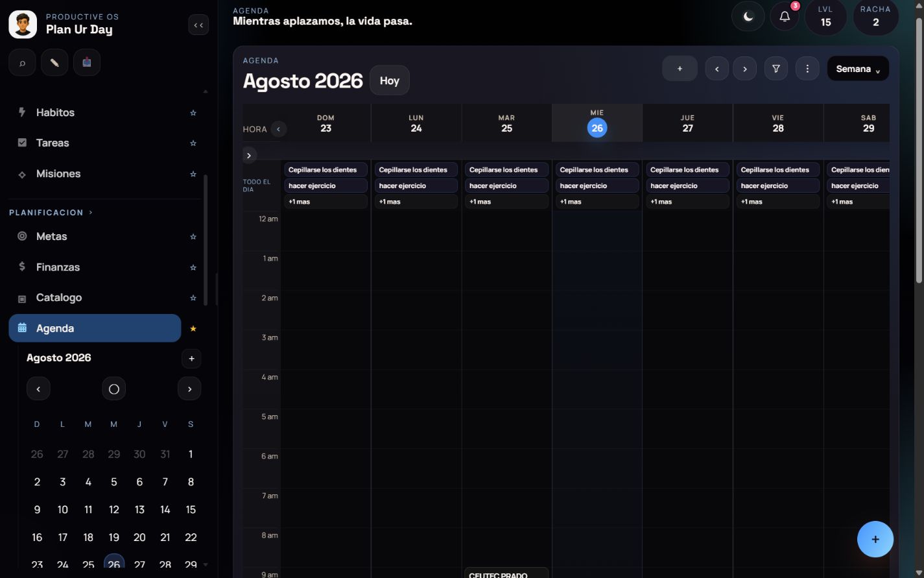Select day 19 in the mini calendar
Screen dimensions: 924x578
click(113, 537)
